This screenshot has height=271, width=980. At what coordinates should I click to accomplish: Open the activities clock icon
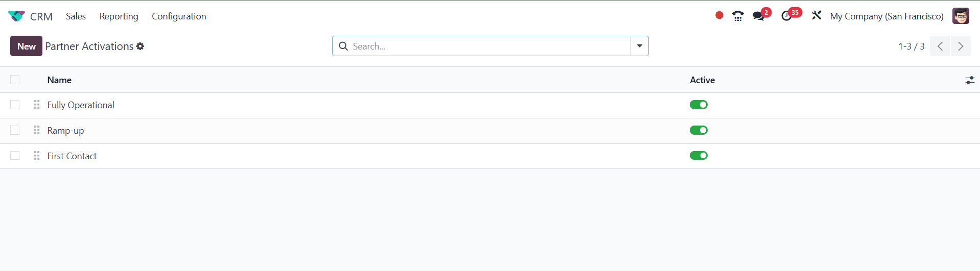(787, 16)
